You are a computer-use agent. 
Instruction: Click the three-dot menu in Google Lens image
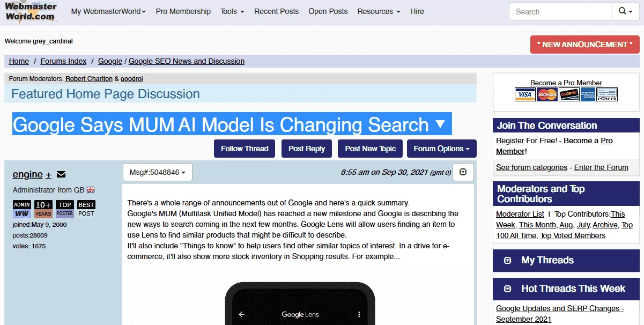pos(359,314)
